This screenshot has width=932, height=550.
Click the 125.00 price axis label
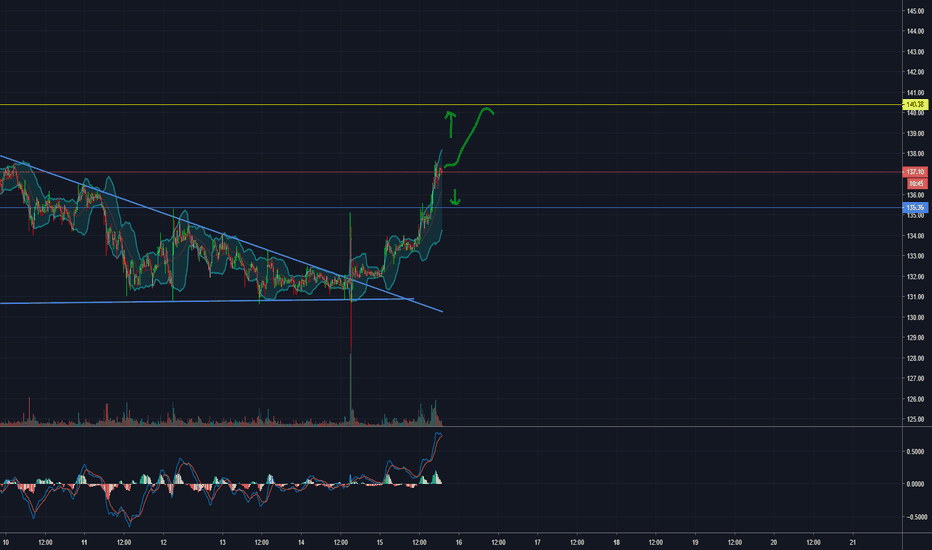coord(915,419)
